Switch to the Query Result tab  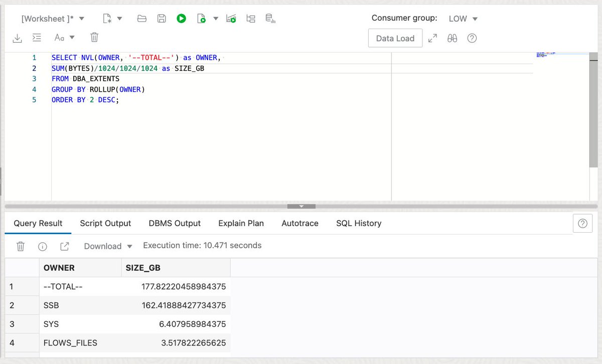(x=38, y=223)
